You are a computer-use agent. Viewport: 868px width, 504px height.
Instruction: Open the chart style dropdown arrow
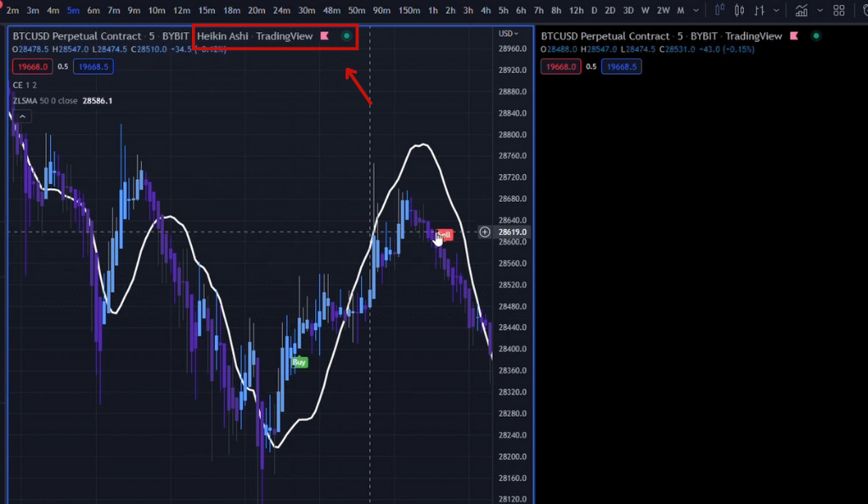click(776, 10)
